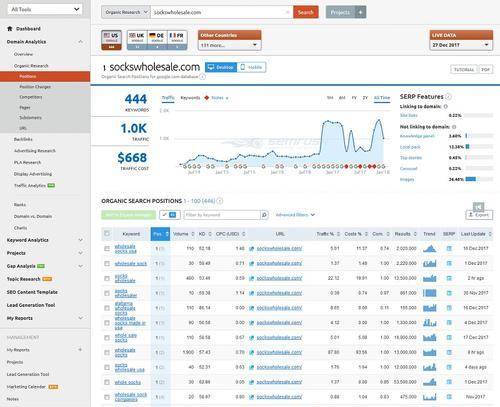Click the red Notes diamond icon above chart
The image size is (500, 407).
click(207, 98)
